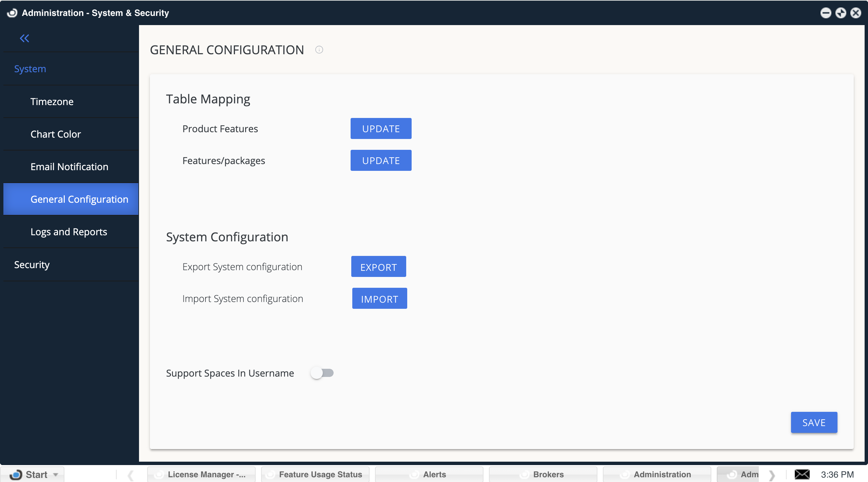Export the system configuration

pos(378,266)
